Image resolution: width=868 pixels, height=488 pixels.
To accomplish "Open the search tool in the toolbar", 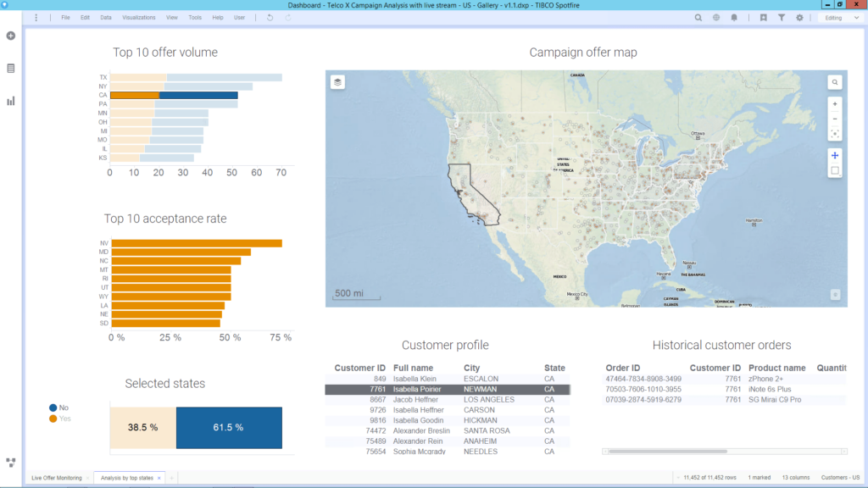I will tap(698, 17).
